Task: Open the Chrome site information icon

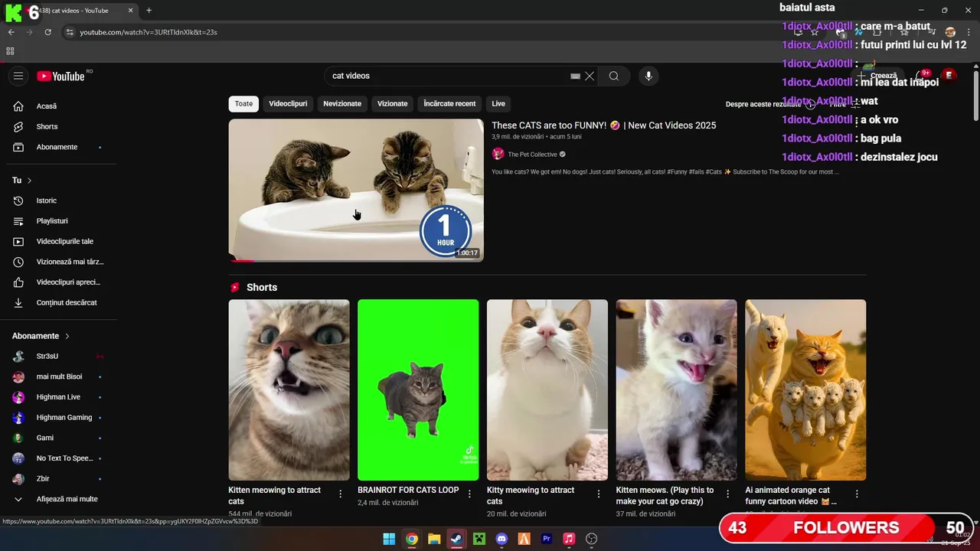Action: 70,32
